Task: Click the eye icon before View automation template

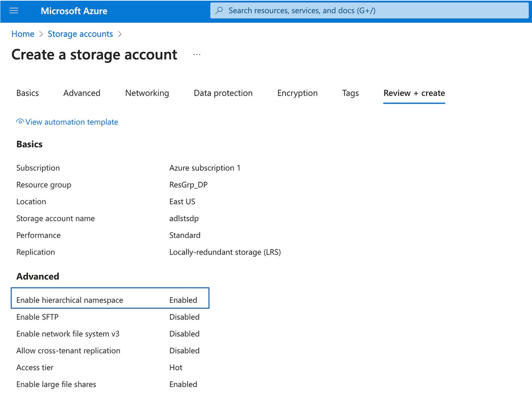Action: click(x=20, y=122)
